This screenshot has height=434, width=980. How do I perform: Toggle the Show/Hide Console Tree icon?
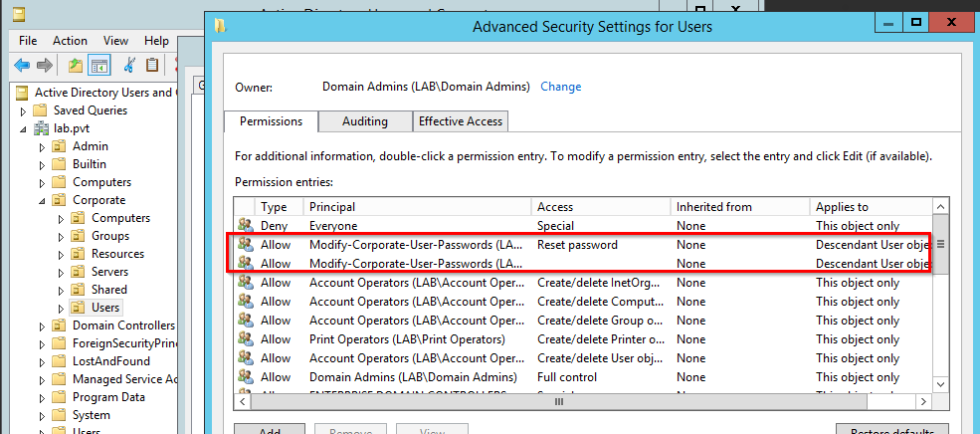click(x=98, y=65)
